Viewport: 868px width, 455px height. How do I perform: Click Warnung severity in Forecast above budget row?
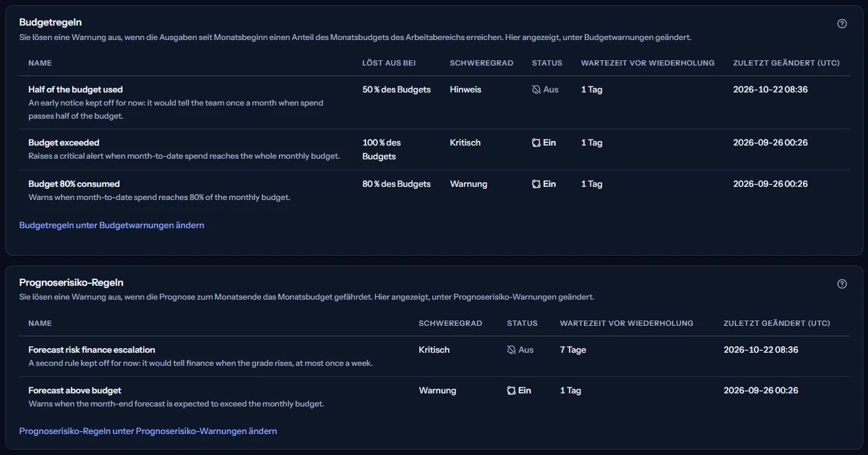(x=438, y=391)
